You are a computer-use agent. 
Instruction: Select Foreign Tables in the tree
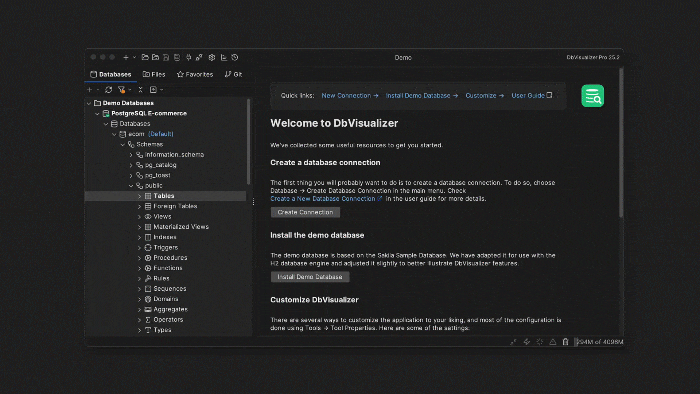tap(175, 206)
